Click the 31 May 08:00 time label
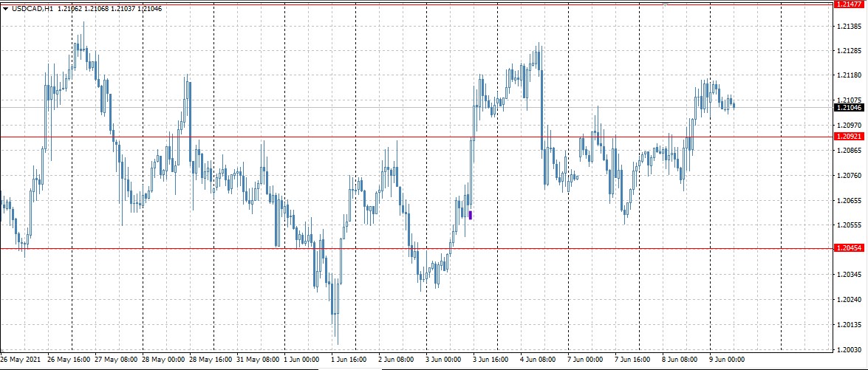Screen dimensions: 868x370 click(258, 359)
